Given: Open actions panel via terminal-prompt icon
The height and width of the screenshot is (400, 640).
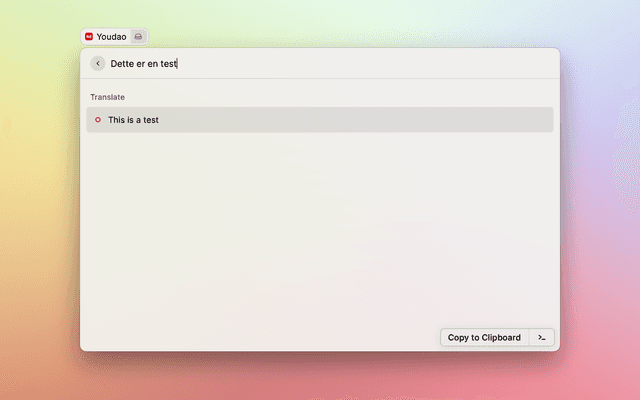Looking at the screenshot, I should (x=541, y=338).
